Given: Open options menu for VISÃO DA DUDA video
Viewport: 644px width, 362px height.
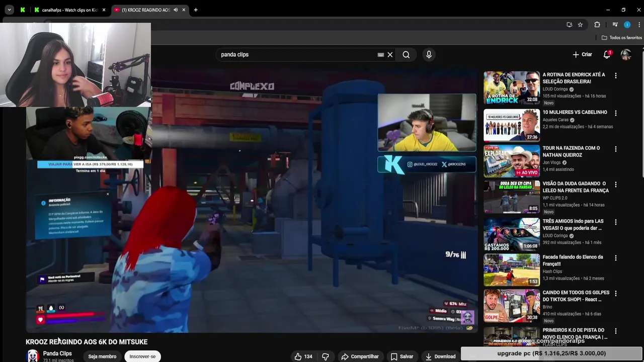Looking at the screenshot, I should (x=615, y=185).
